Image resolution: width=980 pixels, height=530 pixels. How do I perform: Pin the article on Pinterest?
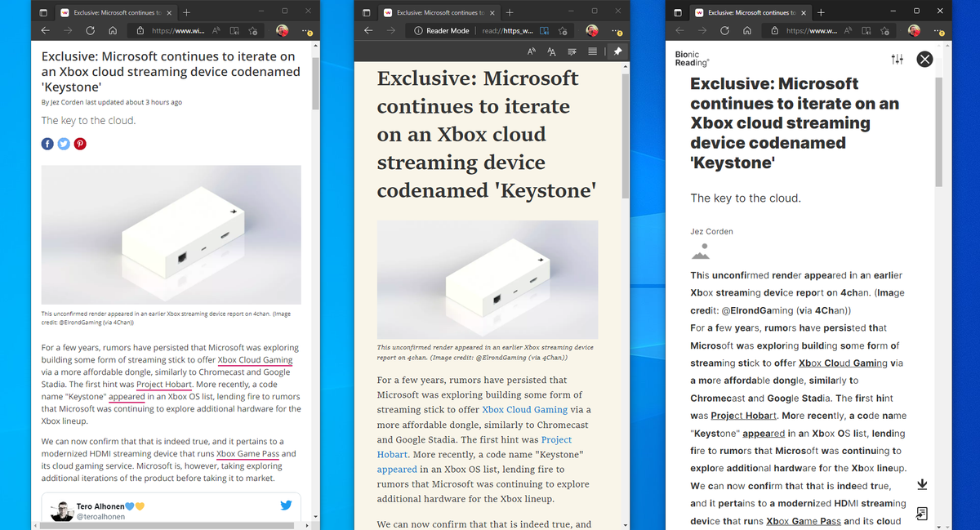(x=79, y=144)
